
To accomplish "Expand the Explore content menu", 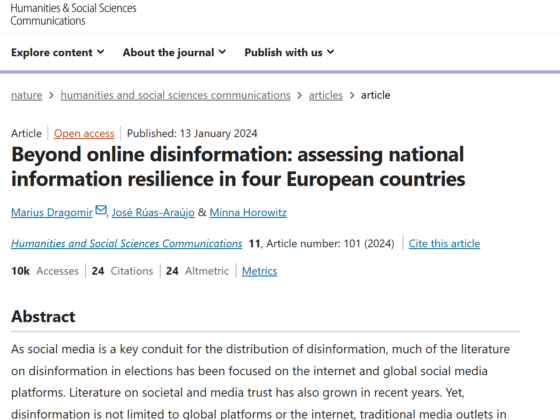I will coord(58,52).
